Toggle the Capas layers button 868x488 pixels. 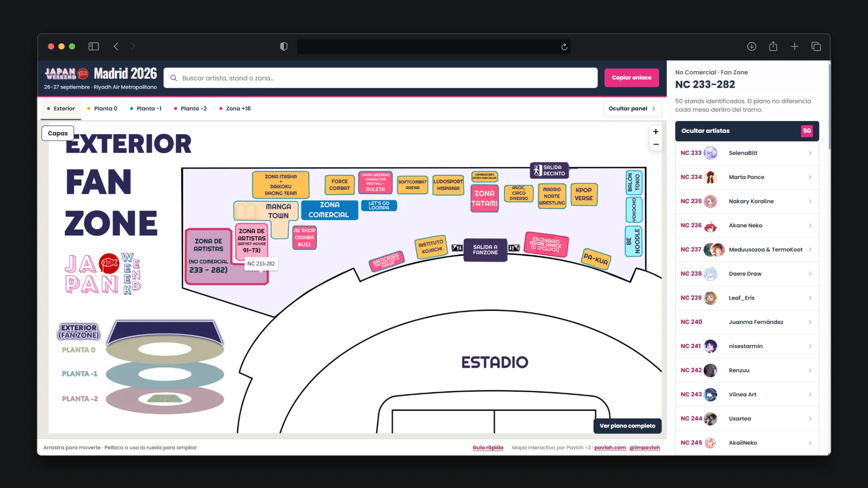tap(58, 133)
